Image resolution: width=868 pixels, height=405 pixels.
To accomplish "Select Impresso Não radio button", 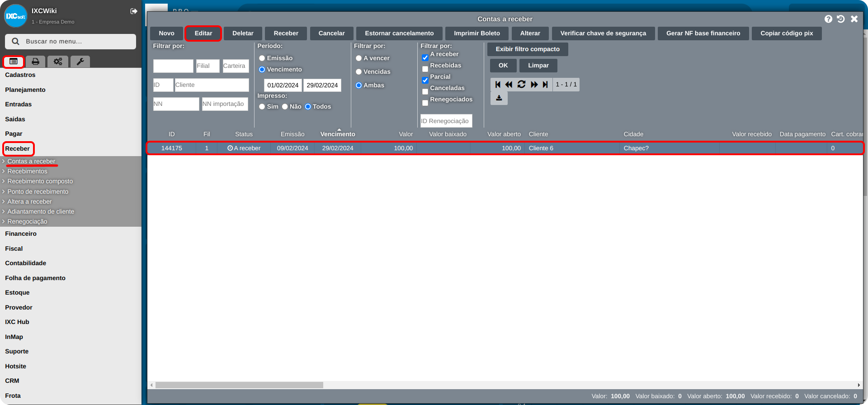I will pyautogui.click(x=285, y=107).
